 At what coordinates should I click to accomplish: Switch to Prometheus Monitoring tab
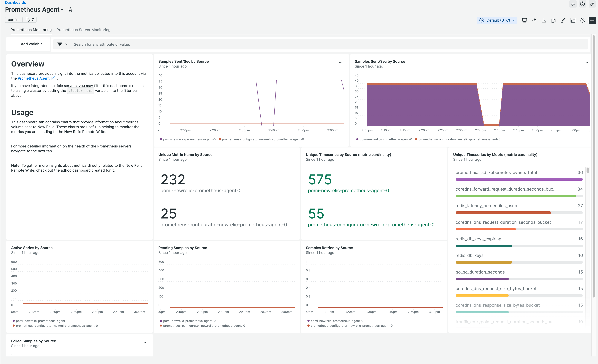click(31, 30)
